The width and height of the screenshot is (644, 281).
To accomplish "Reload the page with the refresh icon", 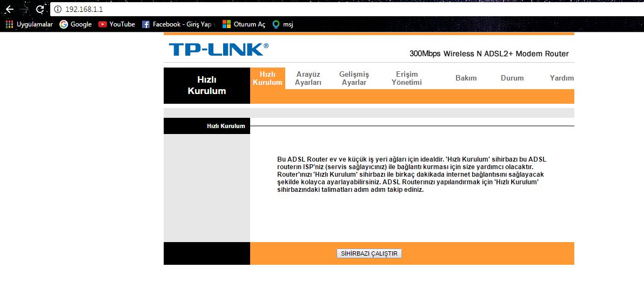I will coord(40,9).
